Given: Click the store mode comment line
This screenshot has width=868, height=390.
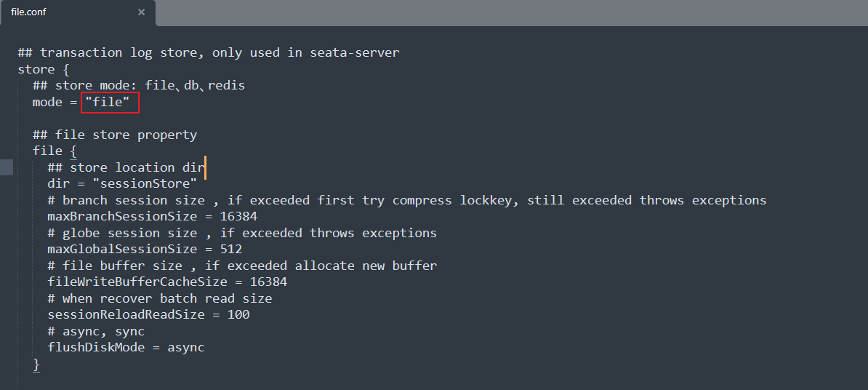Looking at the screenshot, I should (138, 86).
